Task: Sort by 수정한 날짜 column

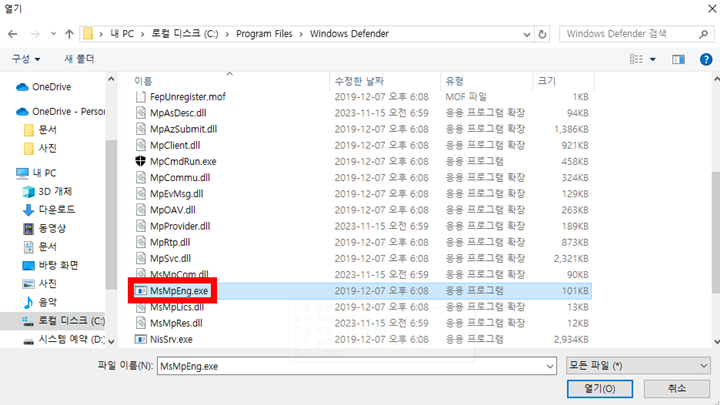Action: [x=359, y=81]
